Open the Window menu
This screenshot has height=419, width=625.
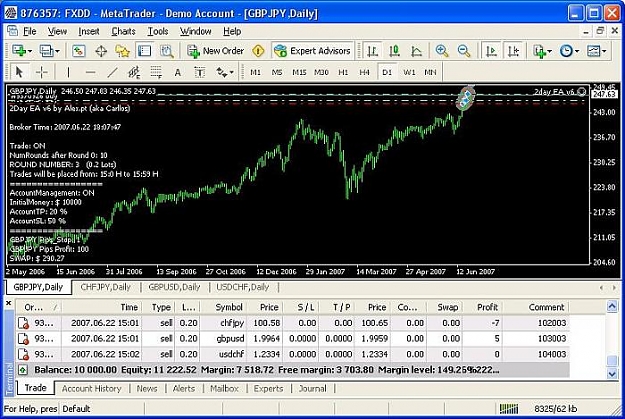point(195,31)
